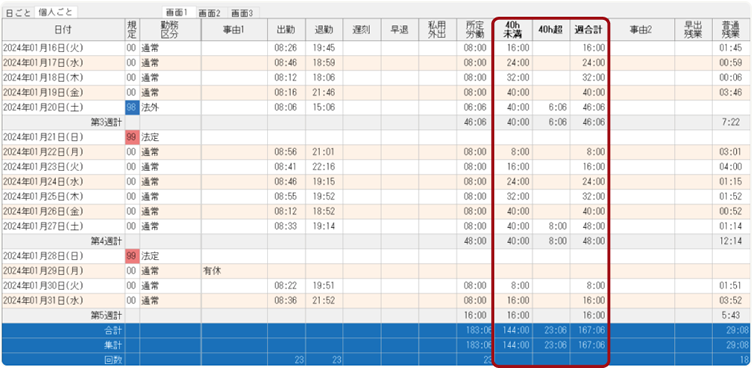The image size is (752, 368).
Task: Click the 遅刻 column header
Action: click(362, 30)
